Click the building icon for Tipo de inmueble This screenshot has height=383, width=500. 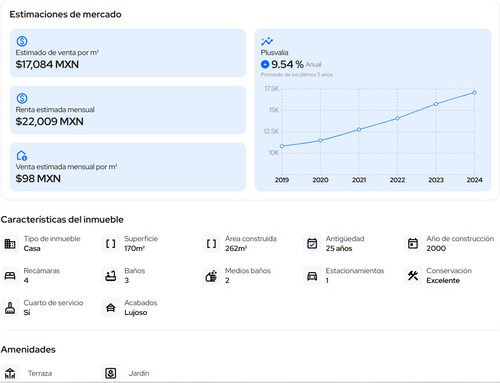pos(10,244)
